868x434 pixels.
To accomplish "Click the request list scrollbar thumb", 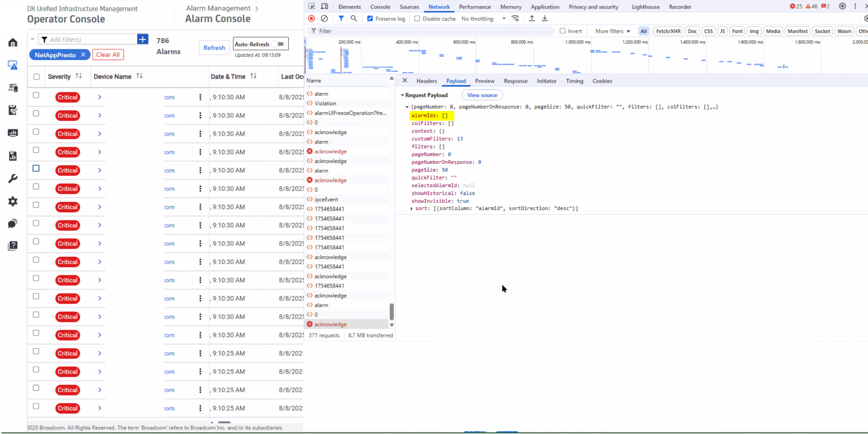I will click(x=391, y=311).
